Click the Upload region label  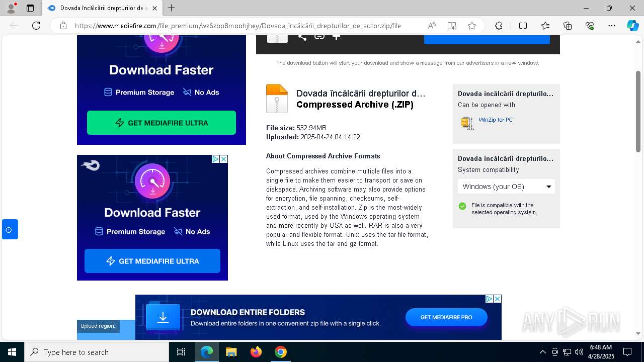(x=98, y=326)
